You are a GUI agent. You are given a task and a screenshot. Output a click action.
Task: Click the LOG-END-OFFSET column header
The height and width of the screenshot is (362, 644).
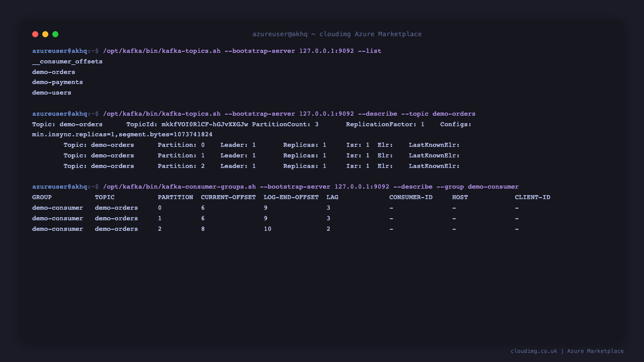point(291,197)
